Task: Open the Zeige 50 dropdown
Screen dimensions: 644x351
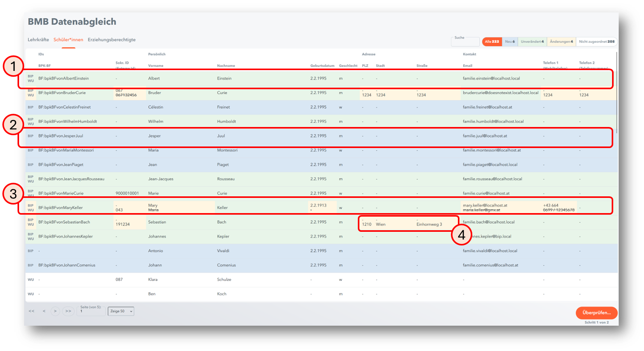Action: coord(121,311)
